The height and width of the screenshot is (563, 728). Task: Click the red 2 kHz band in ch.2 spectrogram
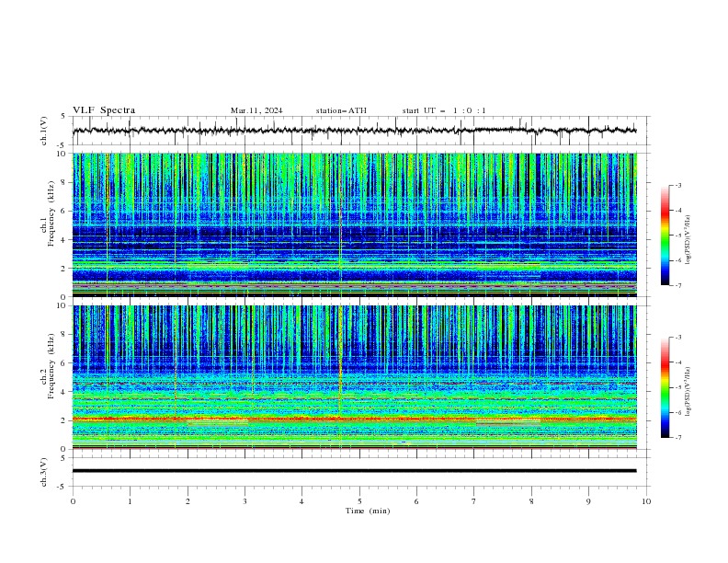pos(354,419)
